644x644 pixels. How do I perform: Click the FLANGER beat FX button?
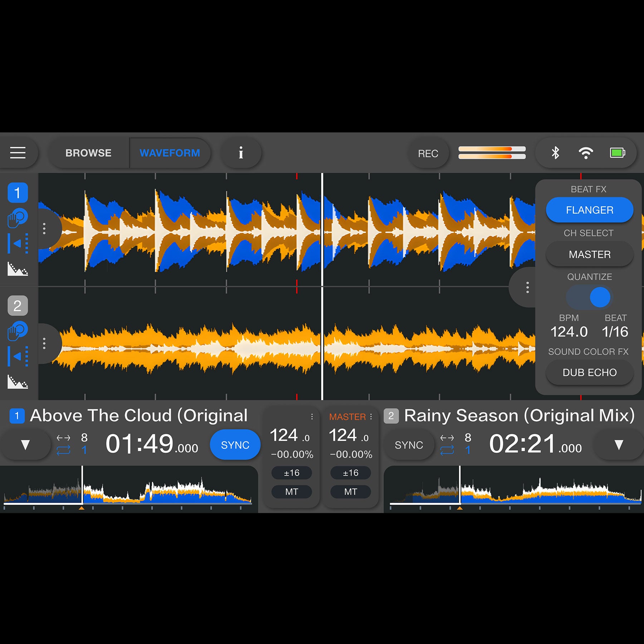point(589,210)
